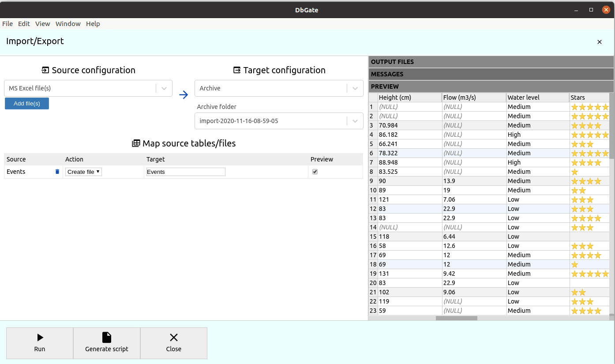
Task: Expand the MESSAGES panel
Action: [x=491, y=74]
